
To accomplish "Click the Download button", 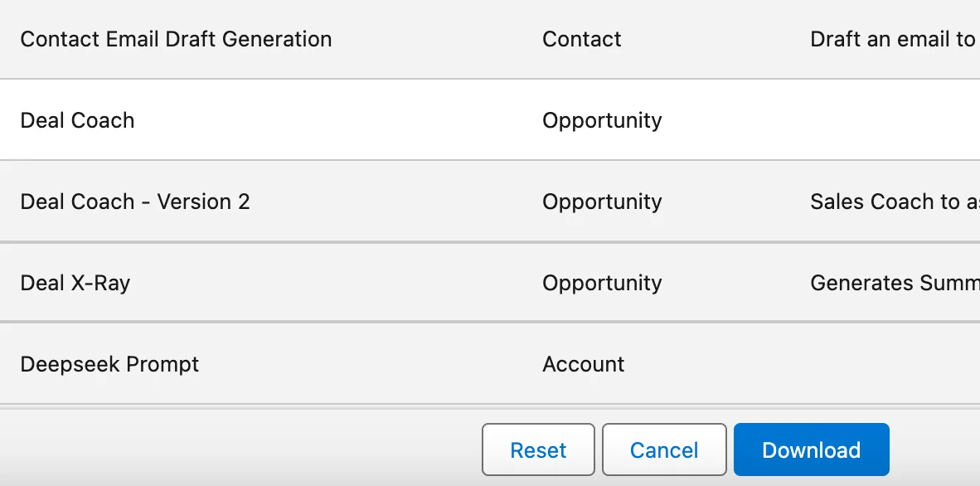I will point(811,449).
